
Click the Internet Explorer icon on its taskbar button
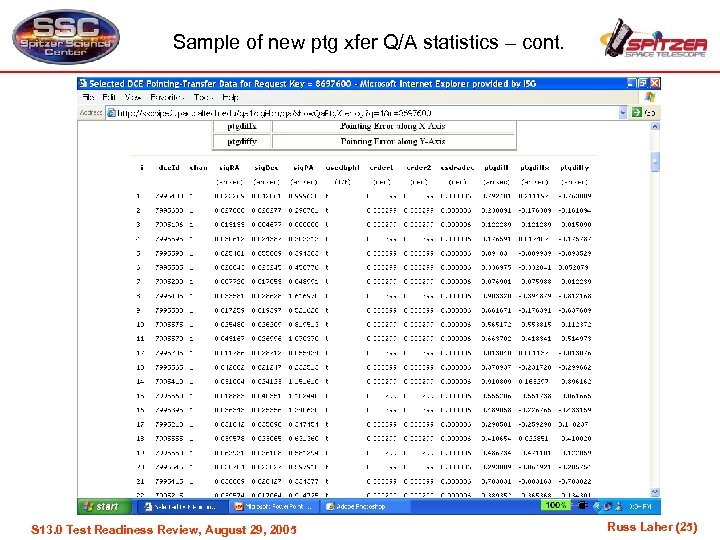(148, 506)
